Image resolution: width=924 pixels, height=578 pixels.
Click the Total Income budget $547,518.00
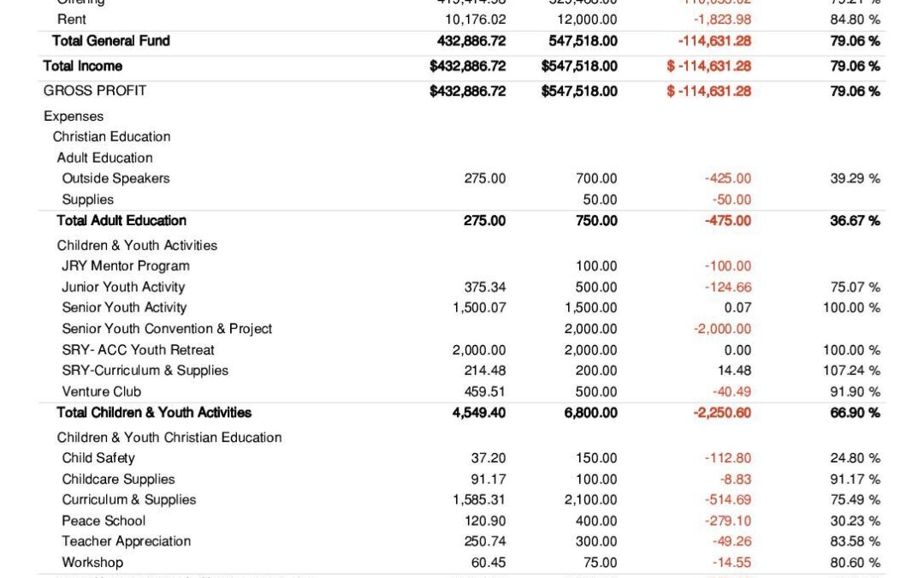(x=579, y=66)
